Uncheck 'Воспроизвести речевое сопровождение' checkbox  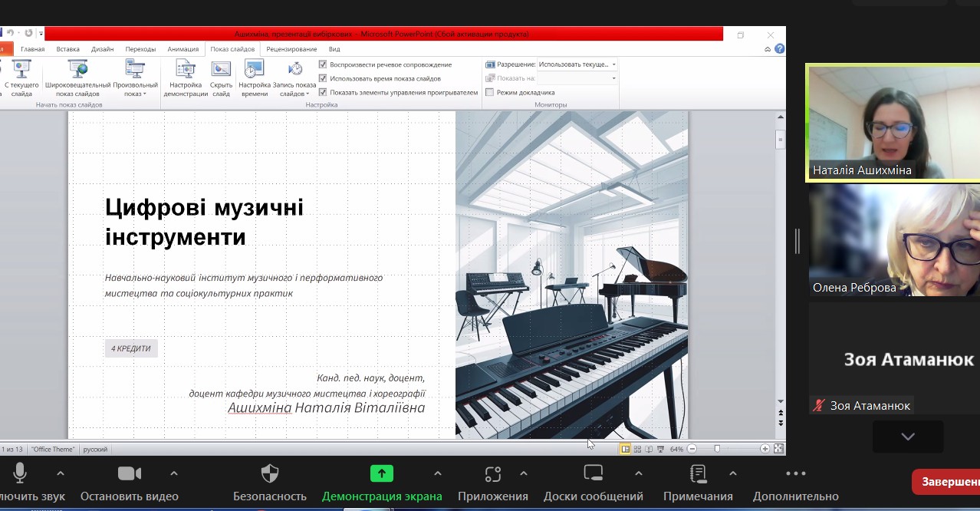tap(323, 64)
